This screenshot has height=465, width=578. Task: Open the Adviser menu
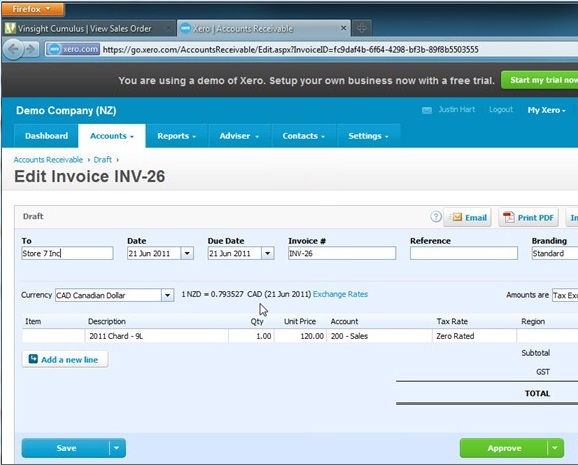coord(240,136)
